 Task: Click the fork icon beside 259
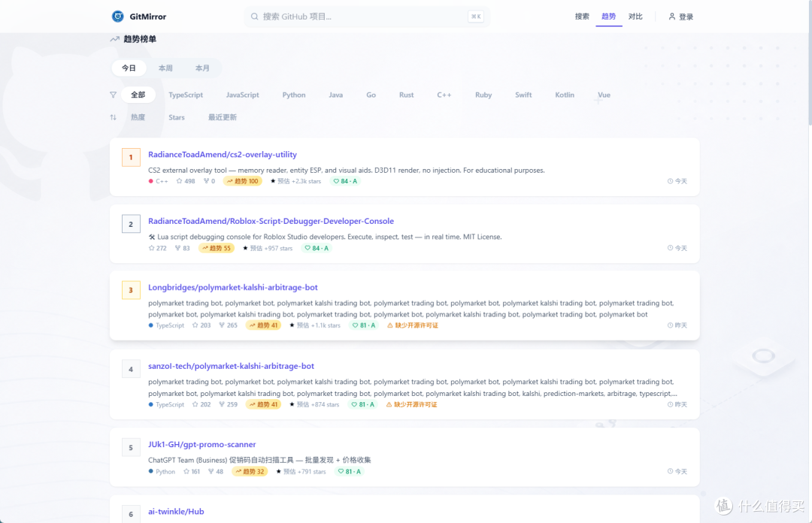222,405
